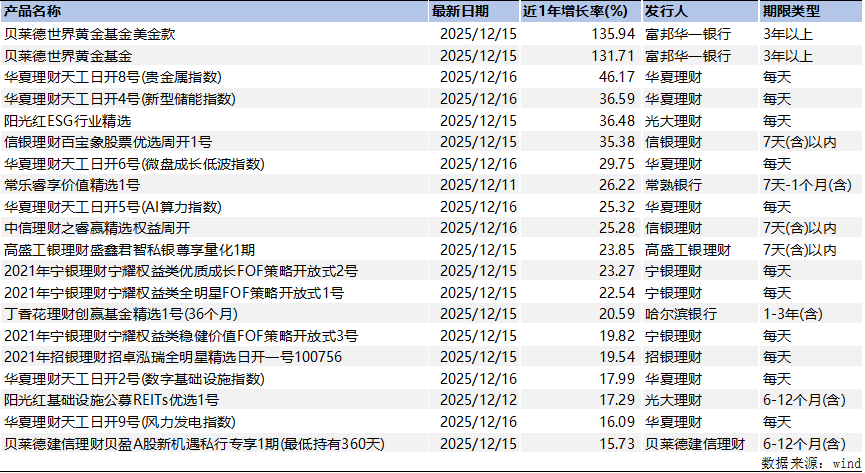Select the growth rate value 131.71
This screenshot has width=865, height=473.
[x=613, y=56]
